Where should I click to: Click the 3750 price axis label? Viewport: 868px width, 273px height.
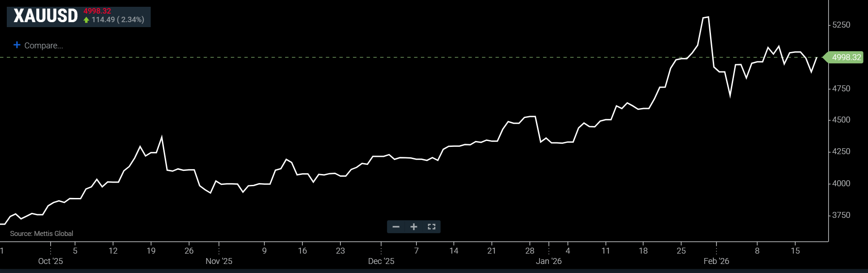pyautogui.click(x=841, y=215)
